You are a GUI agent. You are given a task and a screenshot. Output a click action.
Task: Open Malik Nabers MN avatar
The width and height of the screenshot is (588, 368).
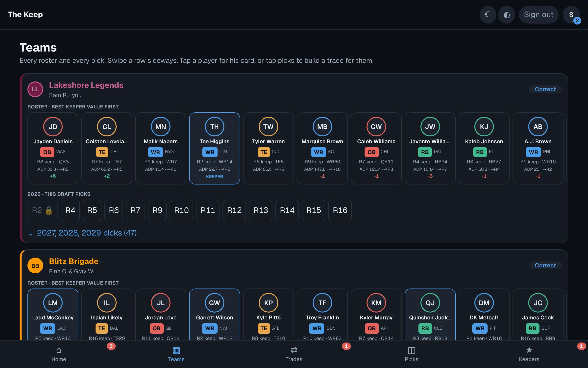tap(161, 127)
